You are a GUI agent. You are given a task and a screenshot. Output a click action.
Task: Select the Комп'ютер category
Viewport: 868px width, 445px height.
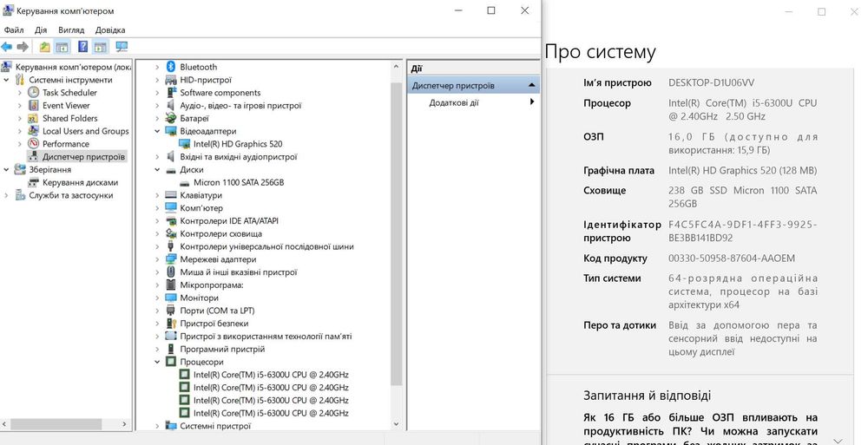pyautogui.click(x=201, y=208)
